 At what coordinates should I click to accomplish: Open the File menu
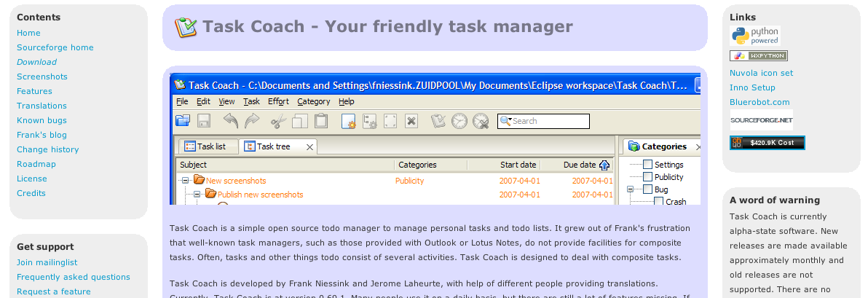coord(182,101)
